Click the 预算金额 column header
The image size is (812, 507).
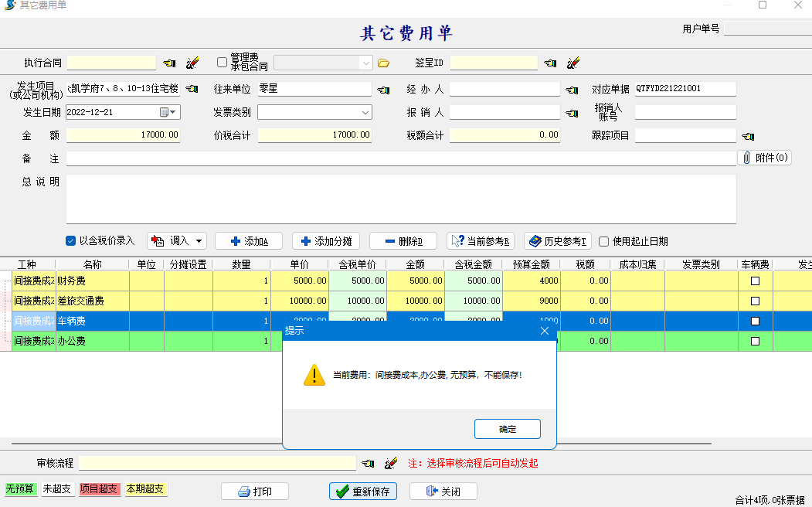(x=531, y=264)
